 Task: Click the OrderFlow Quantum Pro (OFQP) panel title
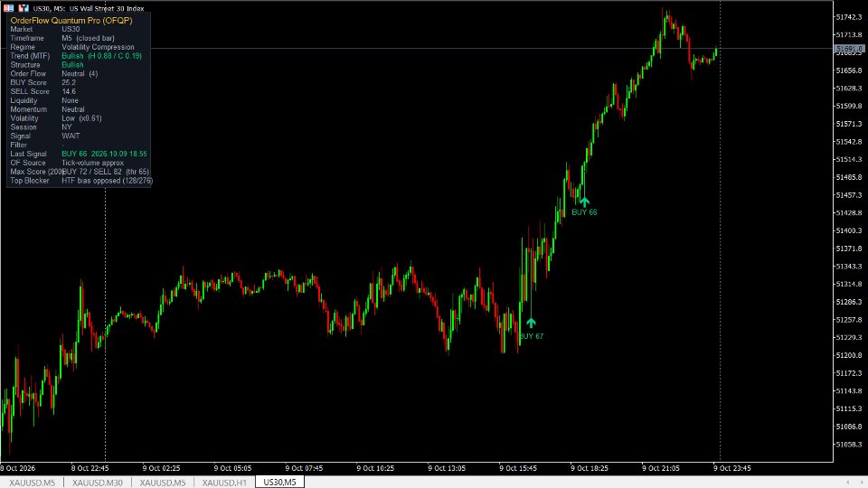click(71, 21)
